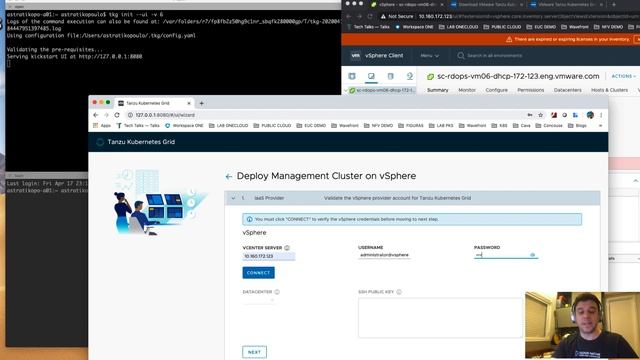
Task: Open the vSphere Client Menu dropdown
Action: [x=430, y=56]
